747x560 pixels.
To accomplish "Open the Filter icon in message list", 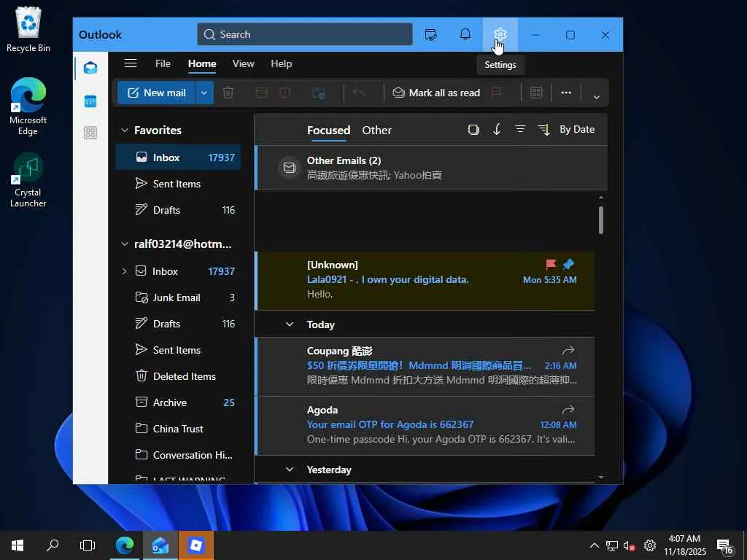I will click(x=520, y=129).
